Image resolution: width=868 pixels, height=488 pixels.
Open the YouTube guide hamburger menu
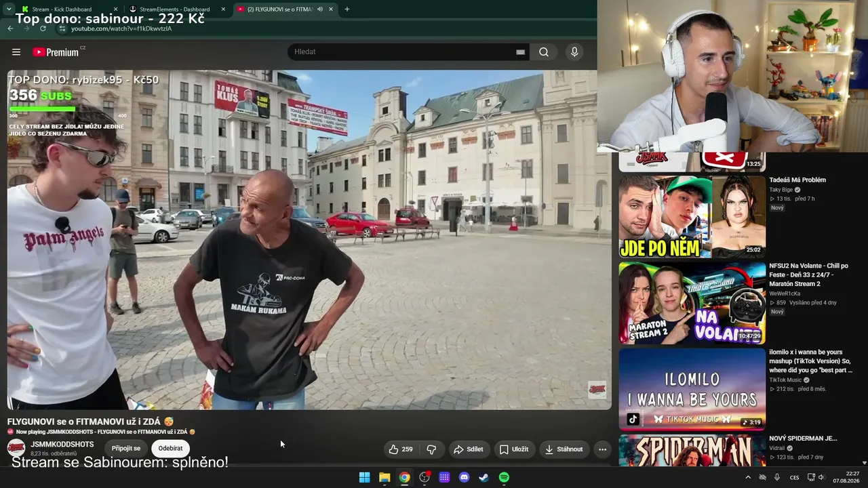coord(16,52)
